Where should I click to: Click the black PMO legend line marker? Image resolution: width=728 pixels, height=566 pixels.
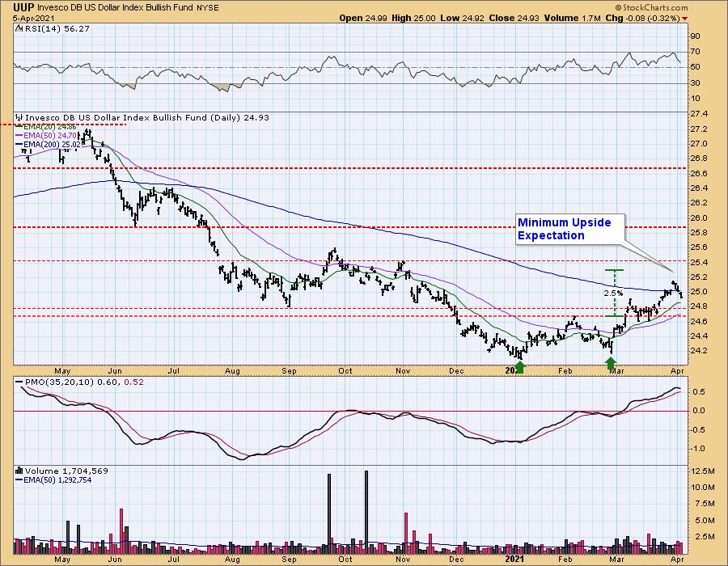pyautogui.click(x=19, y=382)
